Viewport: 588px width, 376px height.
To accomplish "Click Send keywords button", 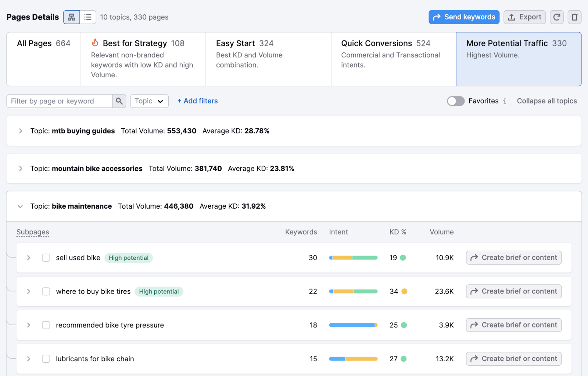I will click(x=464, y=17).
